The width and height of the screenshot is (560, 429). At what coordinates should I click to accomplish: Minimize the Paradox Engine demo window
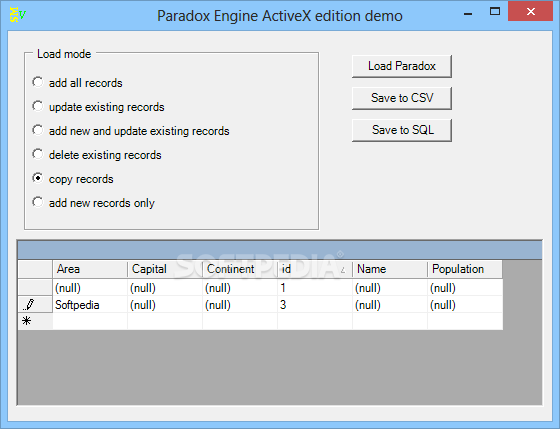pos(468,13)
